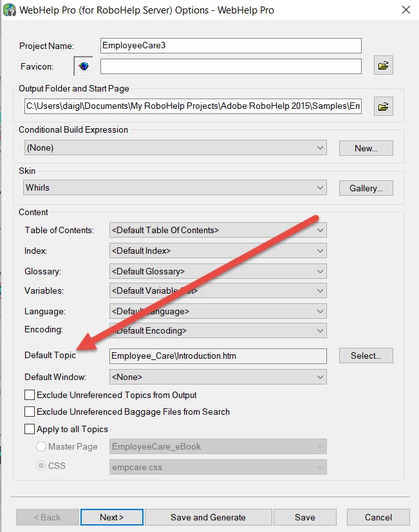This screenshot has width=419, height=532.
Task: Click the disabled Back button
Action: tap(48, 517)
